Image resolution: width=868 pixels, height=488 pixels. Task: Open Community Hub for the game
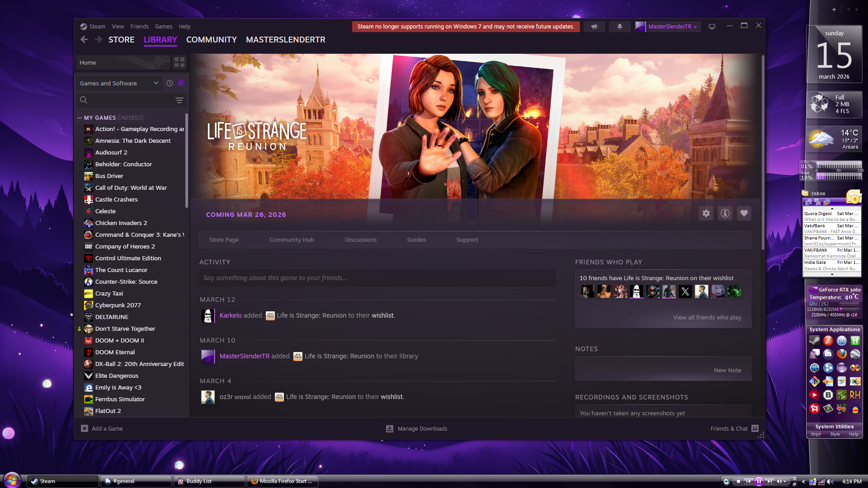(x=292, y=240)
